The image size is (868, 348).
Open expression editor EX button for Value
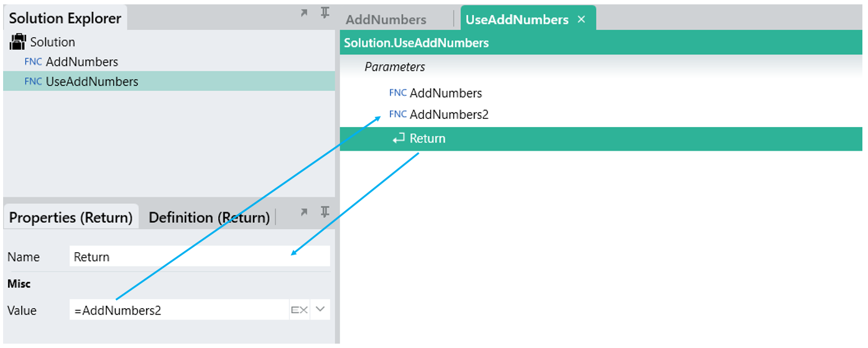[300, 310]
